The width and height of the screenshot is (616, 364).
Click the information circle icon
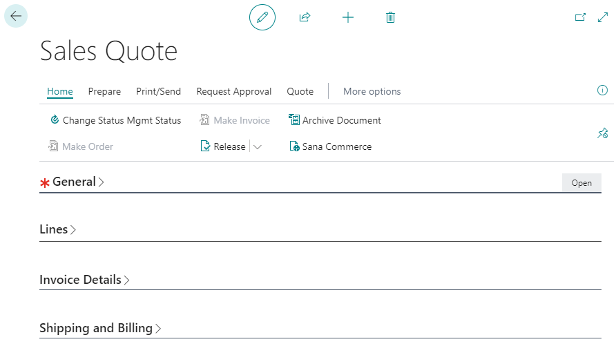click(x=601, y=90)
